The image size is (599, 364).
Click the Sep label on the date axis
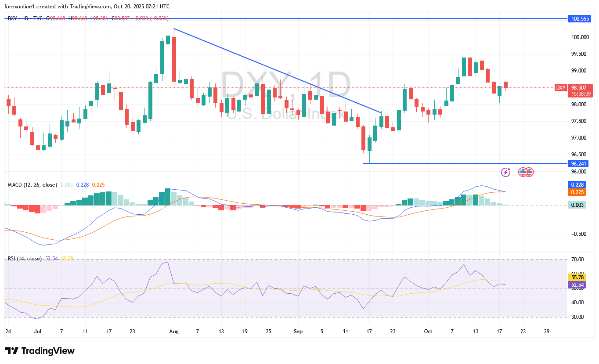298,332
